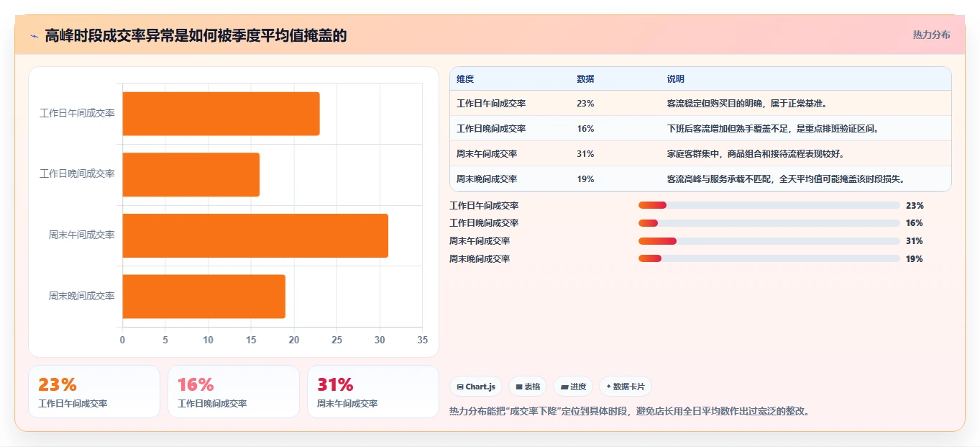
Task: Click chart axis label 工作日晚间成交率
Action: tap(77, 174)
